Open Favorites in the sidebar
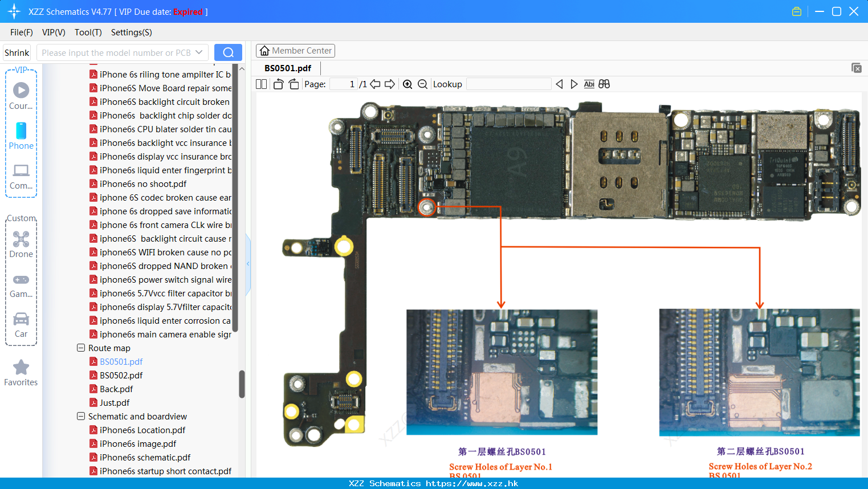868x489 pixels. pos(21,373)
